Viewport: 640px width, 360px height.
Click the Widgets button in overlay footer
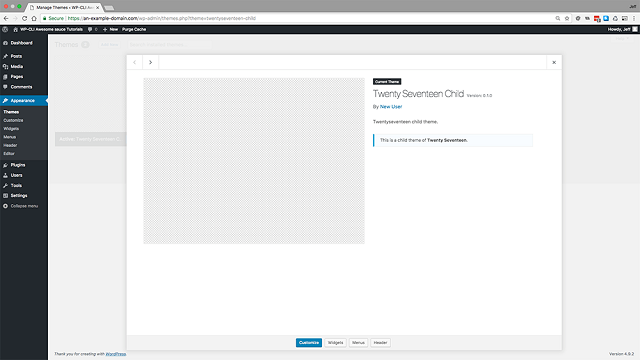point(336,342)
